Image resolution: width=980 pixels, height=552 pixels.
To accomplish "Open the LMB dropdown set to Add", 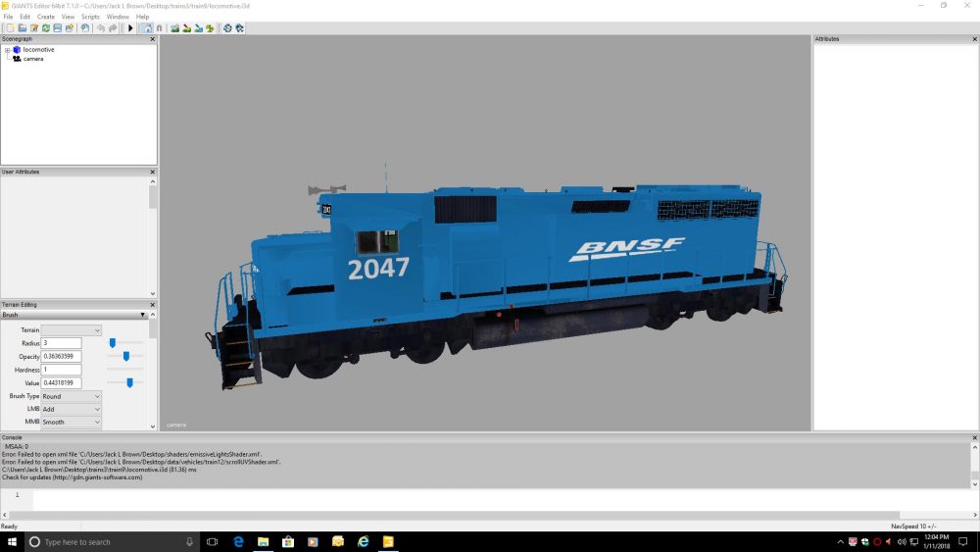I will point(71,410).
